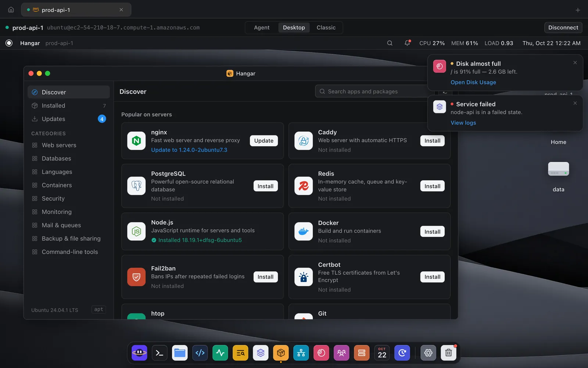
Task: Select the Command-line tools category
Action: tap(69, 252)
